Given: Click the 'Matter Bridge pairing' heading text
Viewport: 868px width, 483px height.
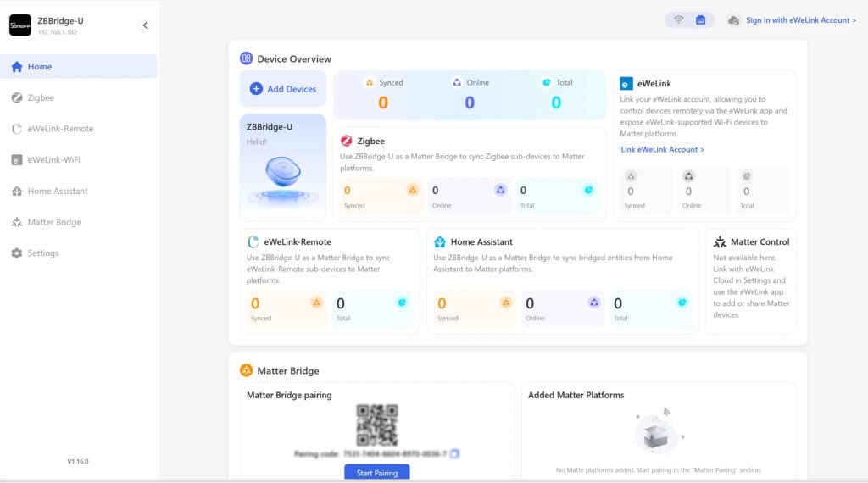Looking at the screenshot, I should pyautogui.click(x=289, y=395).
